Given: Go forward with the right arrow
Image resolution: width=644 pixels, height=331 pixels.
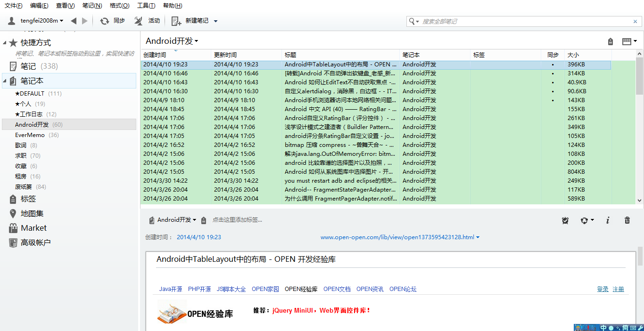Looking at the screenshot, I should click(85, 21).
